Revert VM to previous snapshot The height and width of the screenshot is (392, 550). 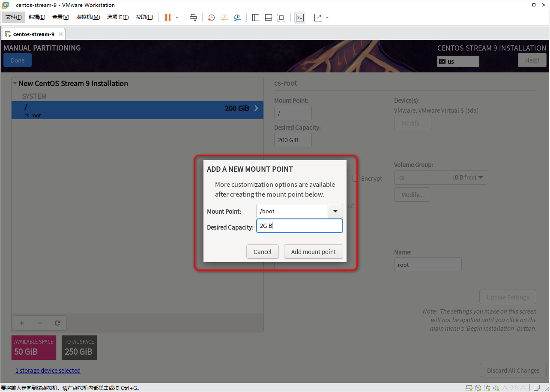point(224,18)
